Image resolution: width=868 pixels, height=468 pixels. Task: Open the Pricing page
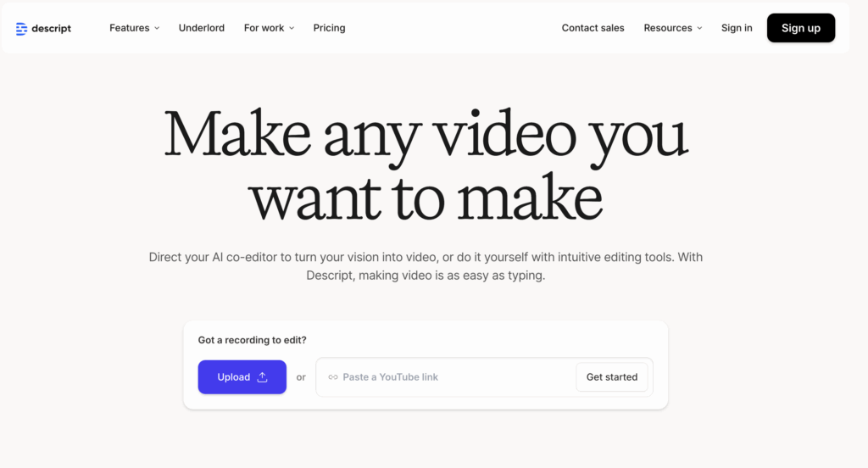(x=330, y=28)
